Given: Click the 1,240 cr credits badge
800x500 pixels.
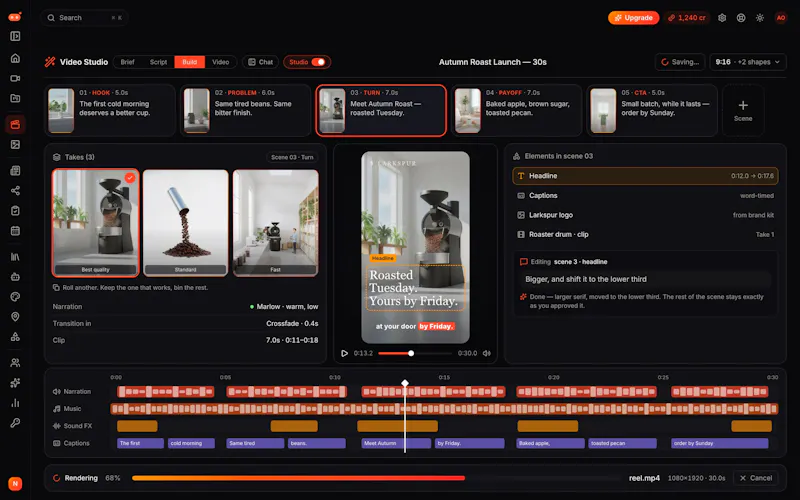Looking at the screenshot, I should click(x=687, y=18).
